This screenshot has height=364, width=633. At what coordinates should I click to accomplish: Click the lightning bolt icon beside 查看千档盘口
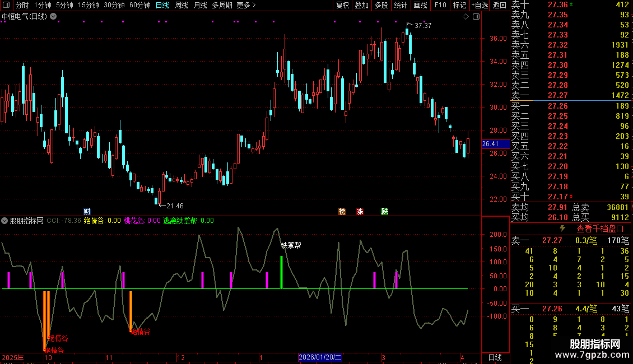coord(562,228)
